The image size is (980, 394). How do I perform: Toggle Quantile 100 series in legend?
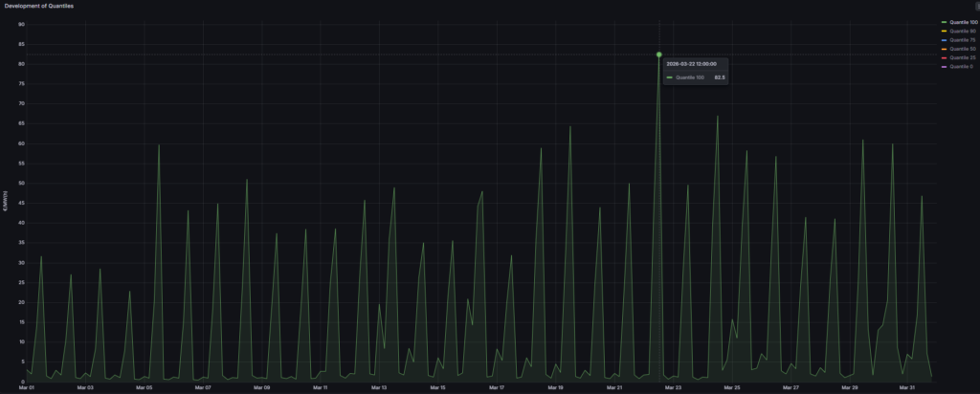[962, 22]
